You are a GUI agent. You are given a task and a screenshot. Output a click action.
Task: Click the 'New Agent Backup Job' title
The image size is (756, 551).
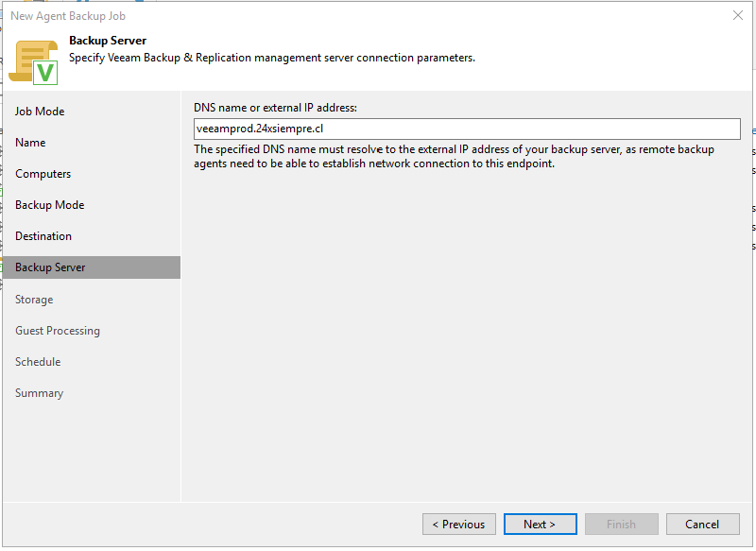(68, 16)
